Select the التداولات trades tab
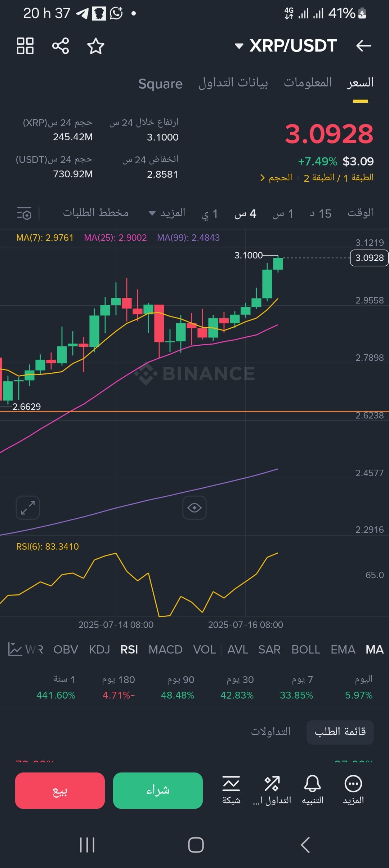The width and height of the screenshot is (389, 868). [270, 732]
